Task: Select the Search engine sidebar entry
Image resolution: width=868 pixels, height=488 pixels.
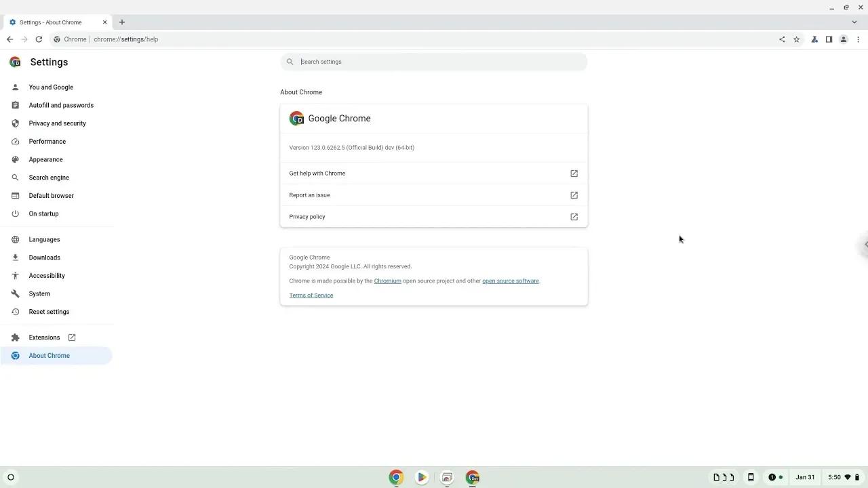Action: (49, 177)
